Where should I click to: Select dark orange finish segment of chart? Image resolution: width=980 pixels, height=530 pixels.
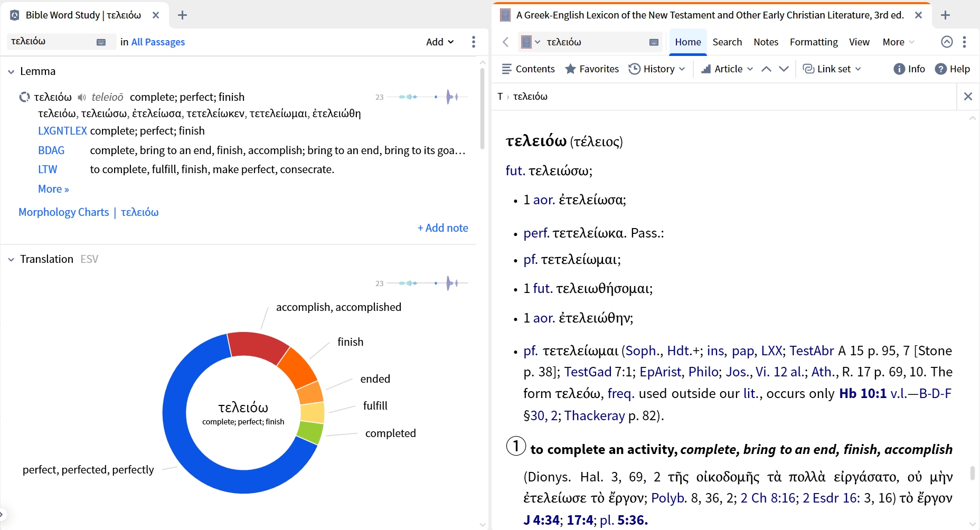[298, 367]
